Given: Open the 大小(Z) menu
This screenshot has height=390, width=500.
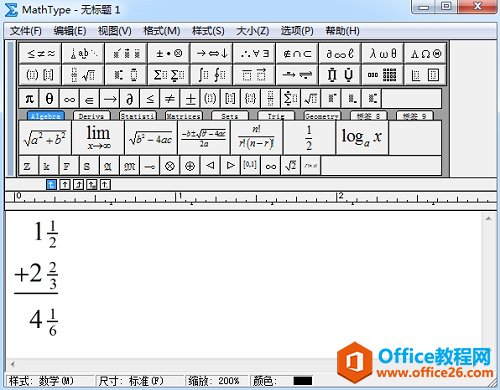Looking at the screenshot, I should 253,31.
